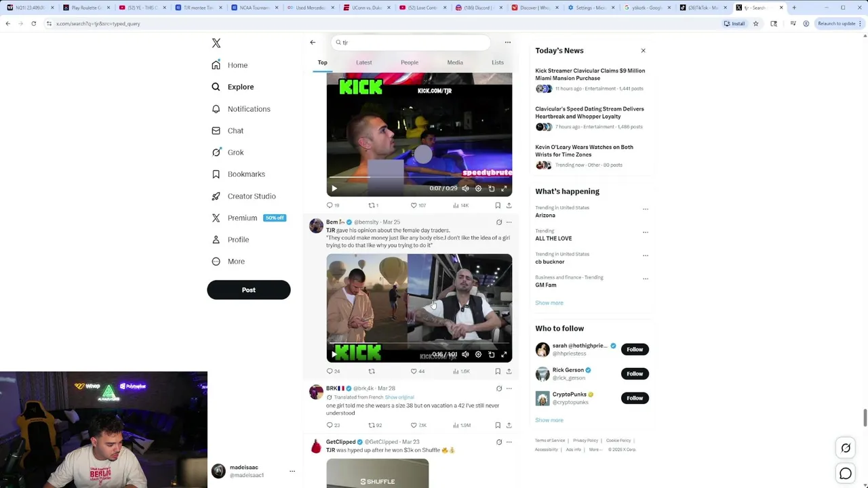
Task: Open Profile from the sidebar
Action: point(230,239)
